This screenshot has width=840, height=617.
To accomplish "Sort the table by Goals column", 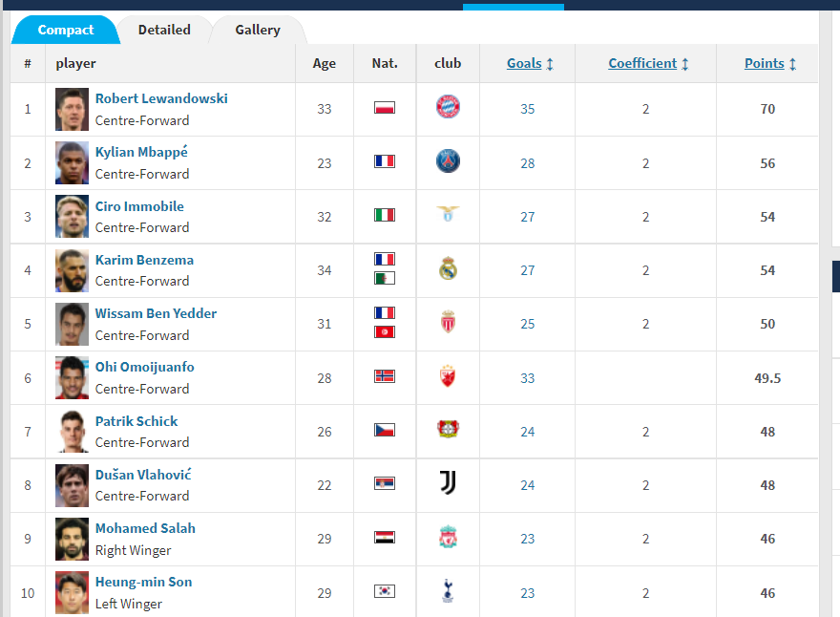I will coord(530,63).
